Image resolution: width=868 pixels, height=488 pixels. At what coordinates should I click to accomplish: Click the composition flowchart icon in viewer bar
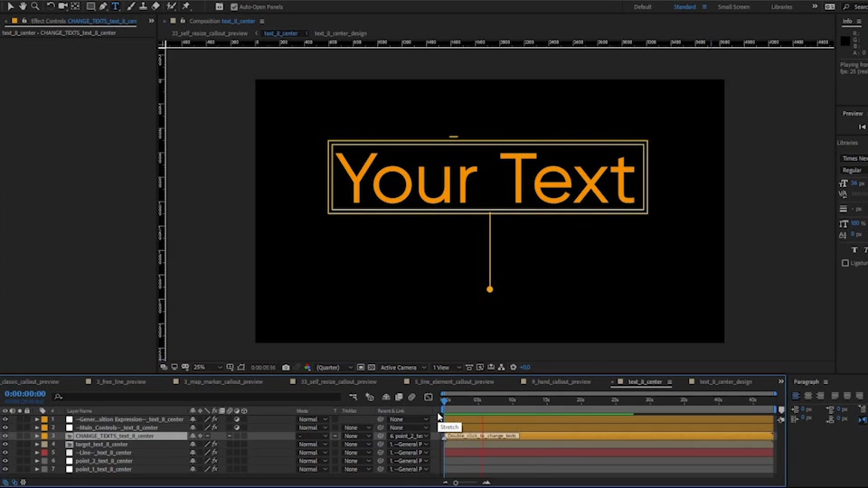tap(502, 368)
